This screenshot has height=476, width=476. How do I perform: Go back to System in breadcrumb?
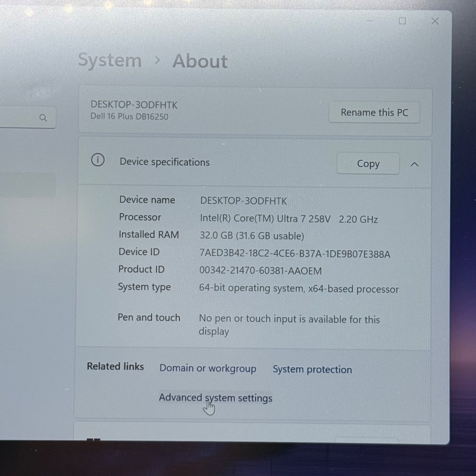[110, 61]
